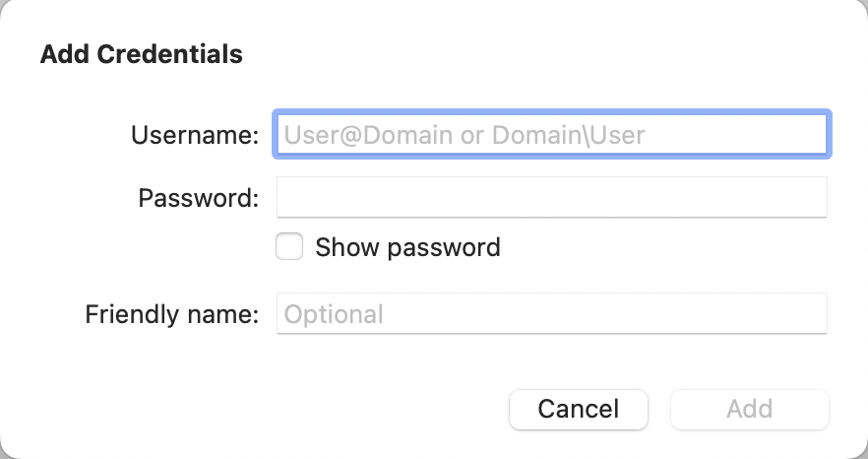Image resolution: width=868 pixels, height=459 pixels.
Task: Select the Friendly name input box
Action: point(552,314)
